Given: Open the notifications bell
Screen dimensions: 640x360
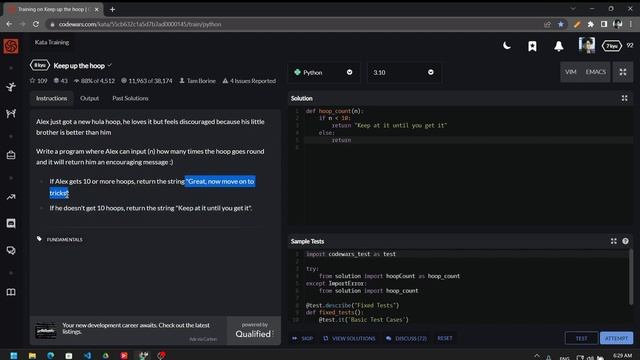Looking at the screenshot, I should point(559,46).
